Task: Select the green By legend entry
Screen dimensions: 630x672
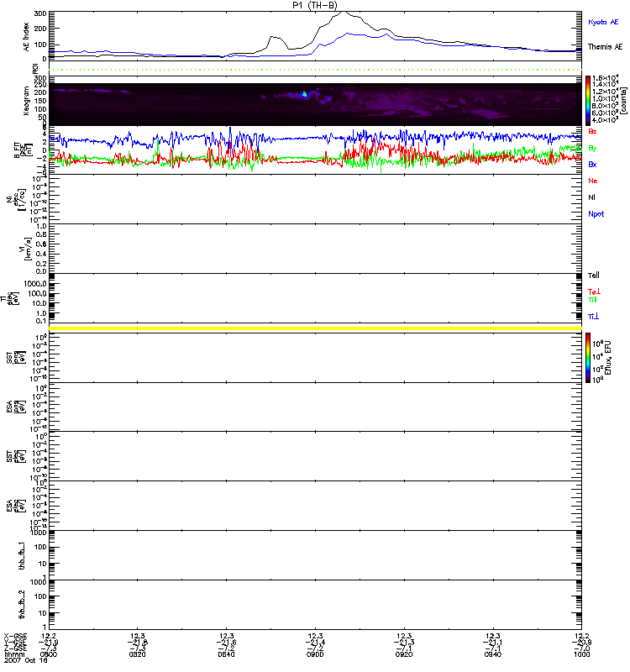Action: (593, 148)
